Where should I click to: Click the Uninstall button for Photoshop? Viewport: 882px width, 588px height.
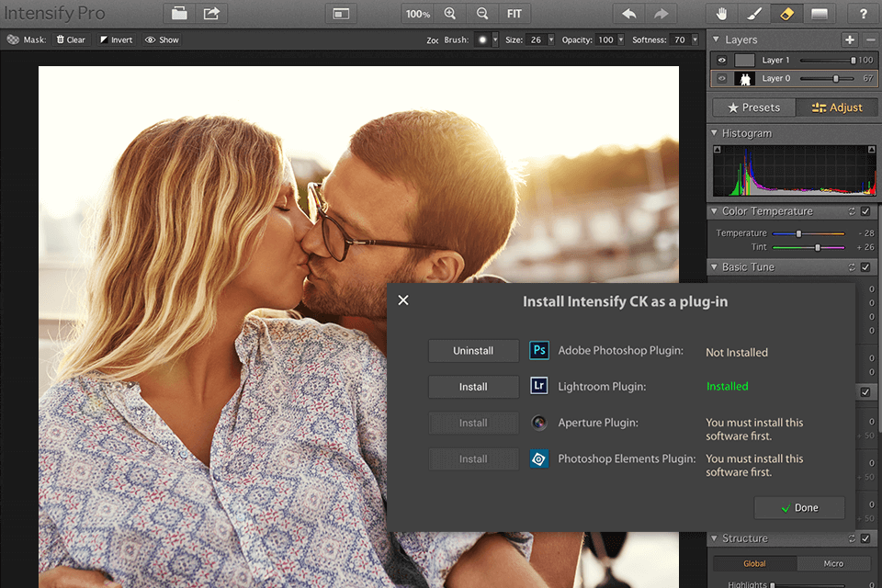[473, 351]
